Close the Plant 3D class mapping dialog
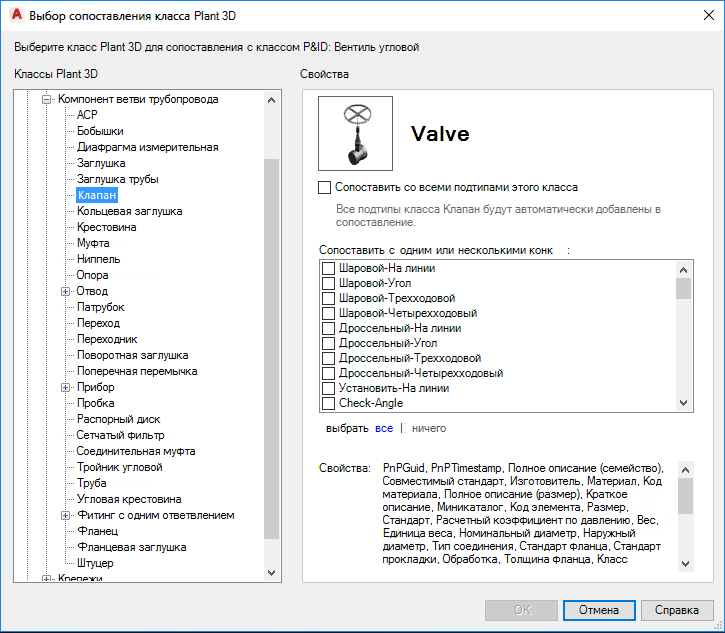 coord(708,15)
